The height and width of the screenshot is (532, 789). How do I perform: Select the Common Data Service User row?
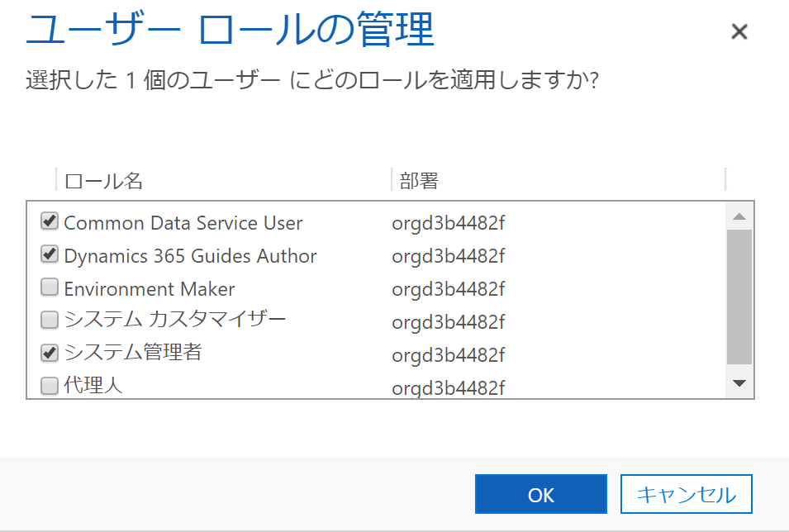183,221
